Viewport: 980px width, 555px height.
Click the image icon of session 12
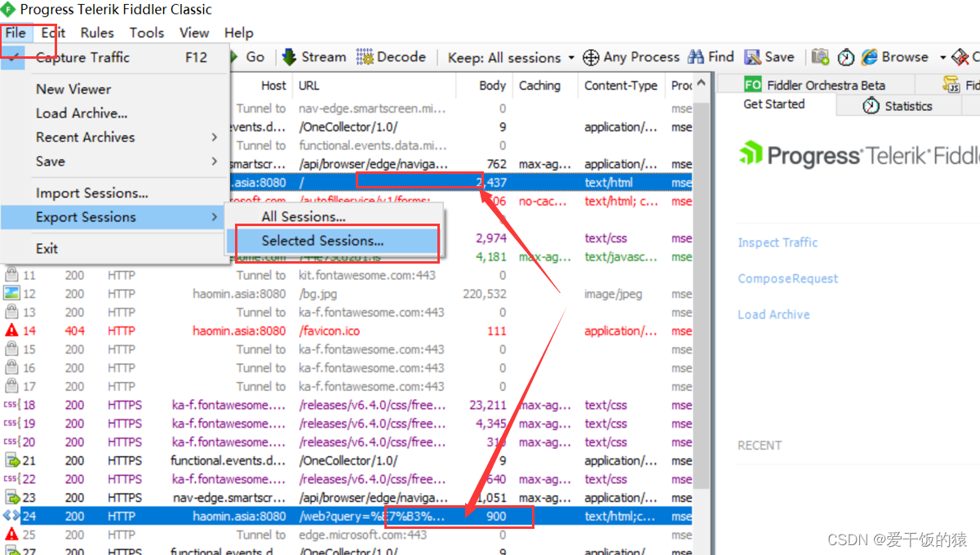[x=11, y=294]
